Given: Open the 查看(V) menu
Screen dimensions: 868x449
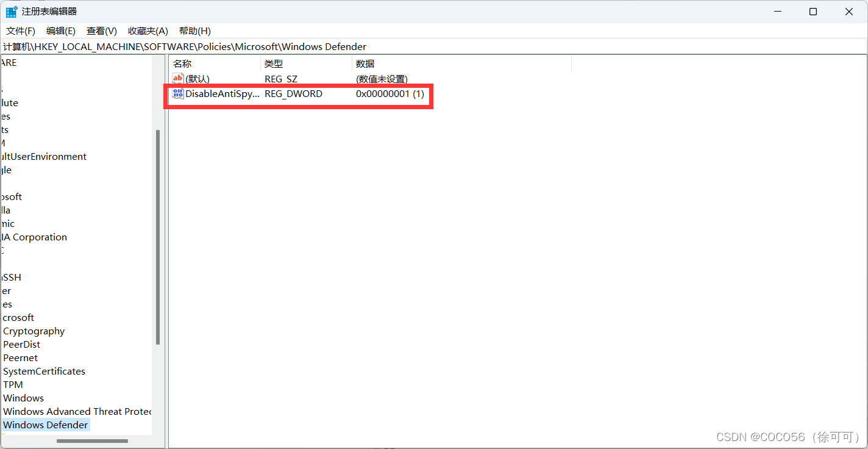Looking at the screenshot, I should [102, 31].
